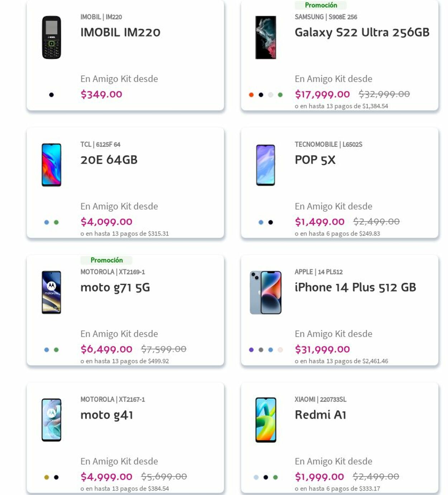Click the iPhone 14 Plus product image
This screenshot has height=495, width=448.
click(x=266, y=292)
